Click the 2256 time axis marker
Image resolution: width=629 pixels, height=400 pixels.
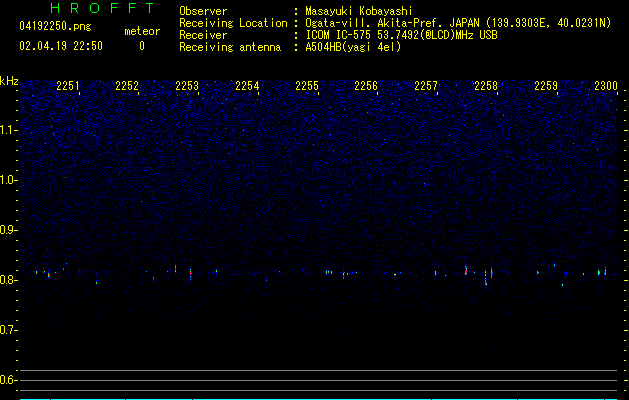tap(366, 86)
